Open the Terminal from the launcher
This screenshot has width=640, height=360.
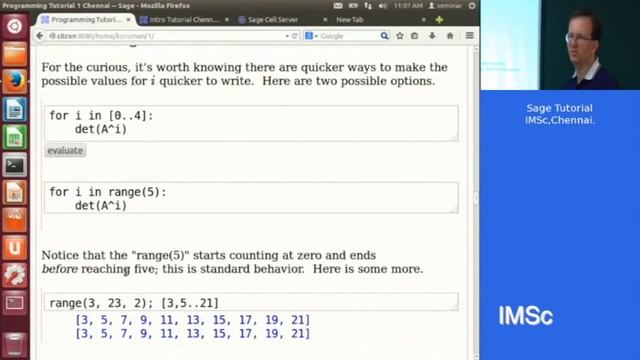click(x=15, y=165)
